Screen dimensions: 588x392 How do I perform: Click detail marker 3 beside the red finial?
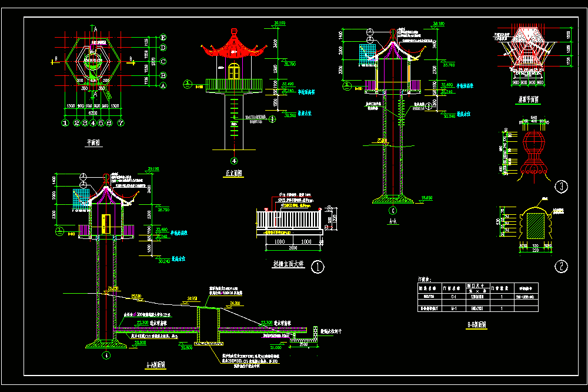(561, 187)
